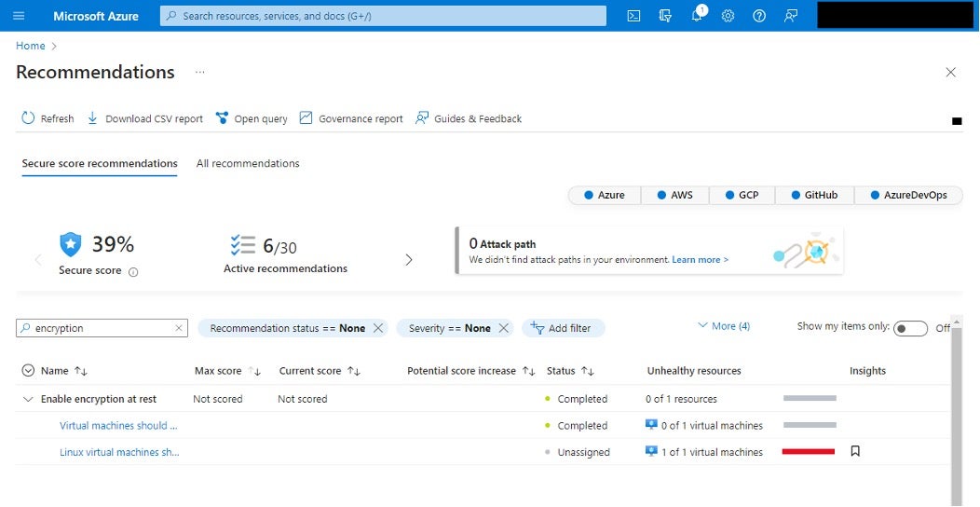The image size is (980, 507).
Task: Click the 6/30 Active recommendations count
Action: [x=279, y=247]
